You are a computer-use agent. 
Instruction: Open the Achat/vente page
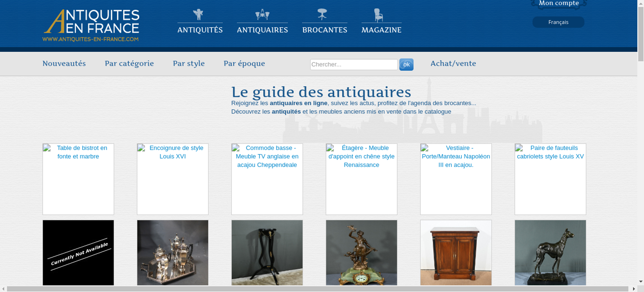pos(453,63)
